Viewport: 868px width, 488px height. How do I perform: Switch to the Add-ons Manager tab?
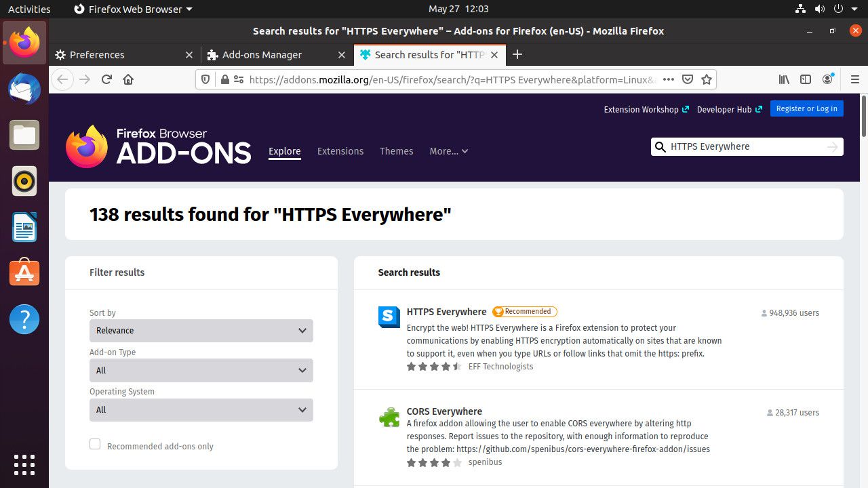tap(277, 55)
